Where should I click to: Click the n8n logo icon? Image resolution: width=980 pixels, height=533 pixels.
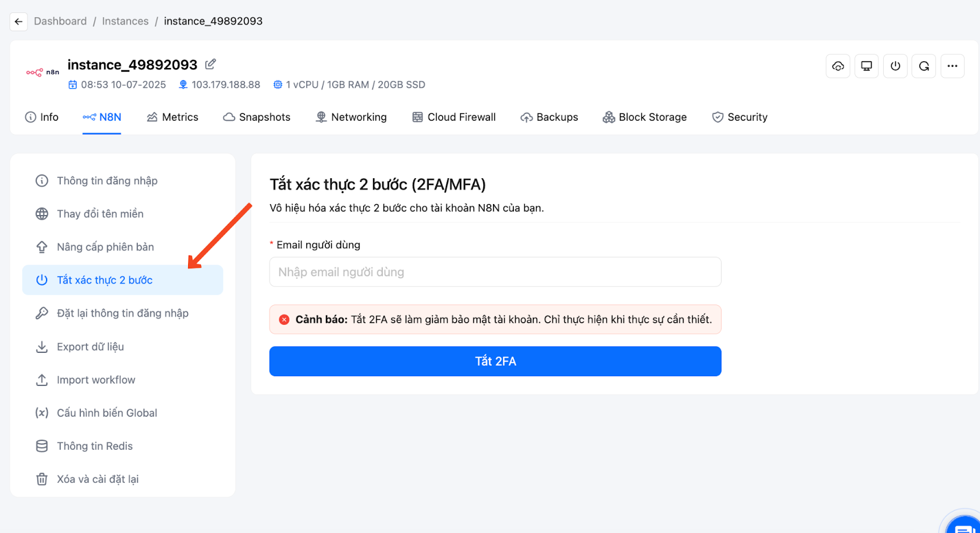click(x=42, y=72)
